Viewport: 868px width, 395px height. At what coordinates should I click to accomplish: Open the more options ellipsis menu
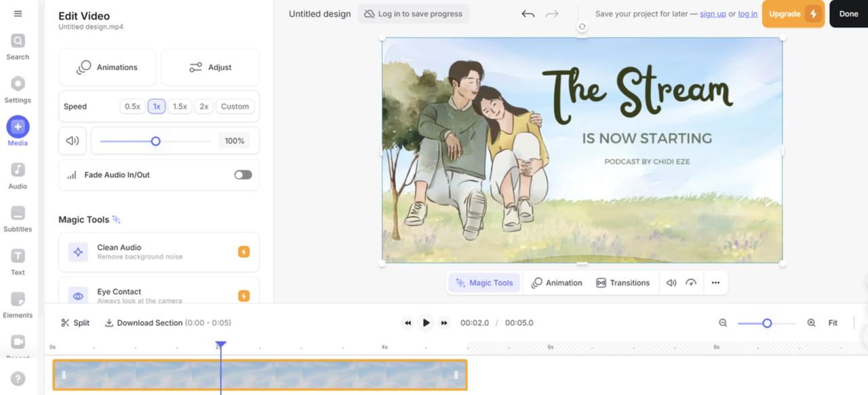715,283
